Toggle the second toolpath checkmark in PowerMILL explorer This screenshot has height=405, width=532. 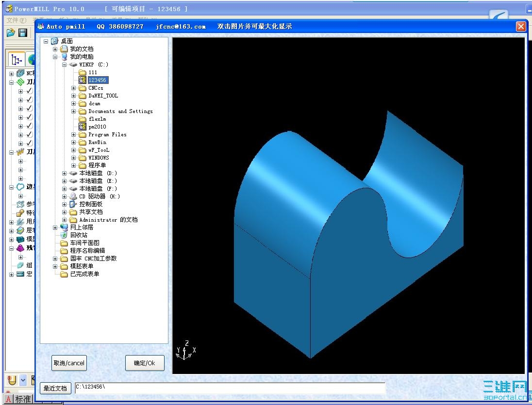point(30,99)
